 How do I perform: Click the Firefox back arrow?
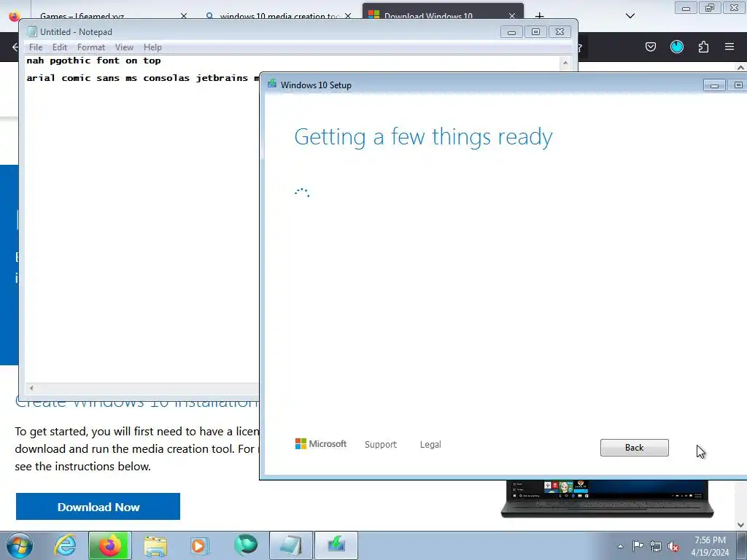click(x=15, y=47)
